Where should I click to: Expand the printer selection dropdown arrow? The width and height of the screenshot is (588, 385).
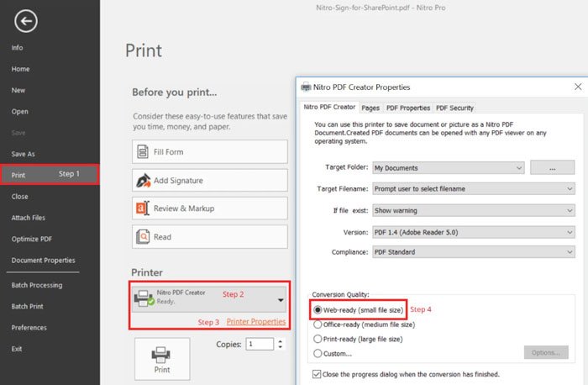point(281,300)
